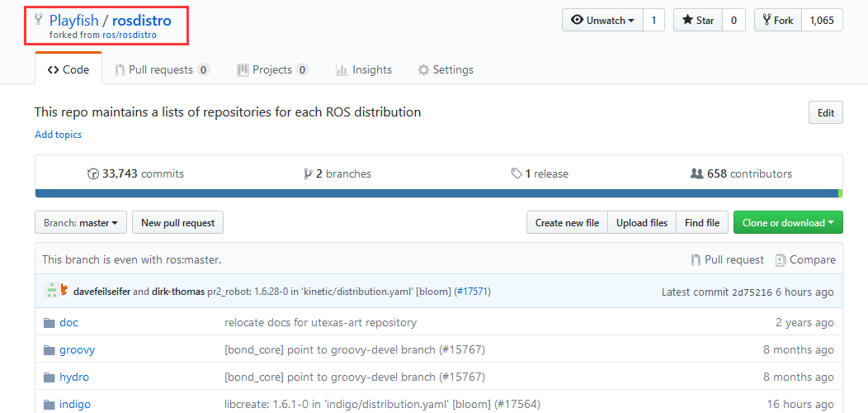Open the Branch: master dropdown
Screen dimensions: 868x413
click(x=81, y=223)
